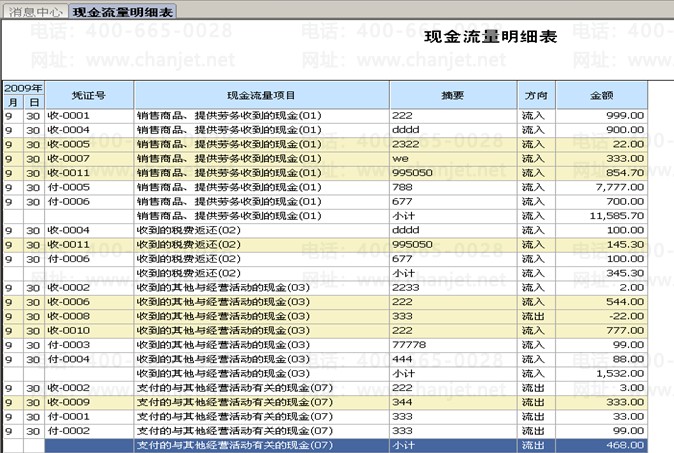674x453 pixels.
Task: Click summary cell 444
Action: coord(453,359)
